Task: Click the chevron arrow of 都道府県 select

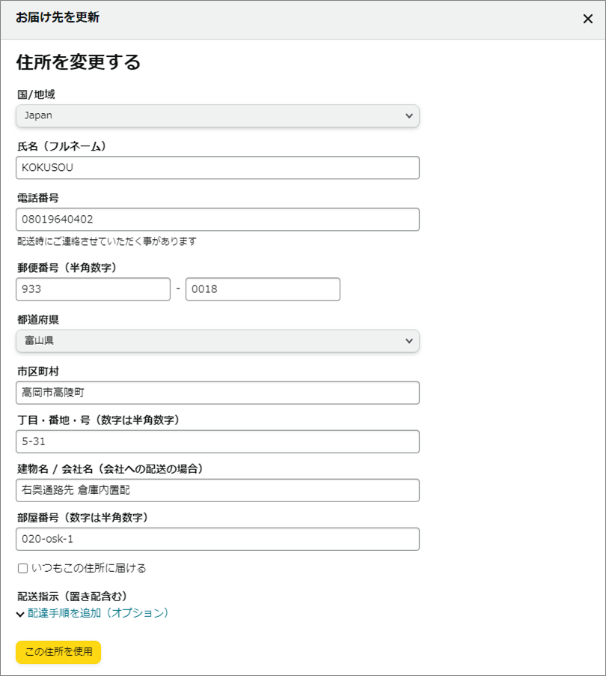Action: click(x=408, y=341)
